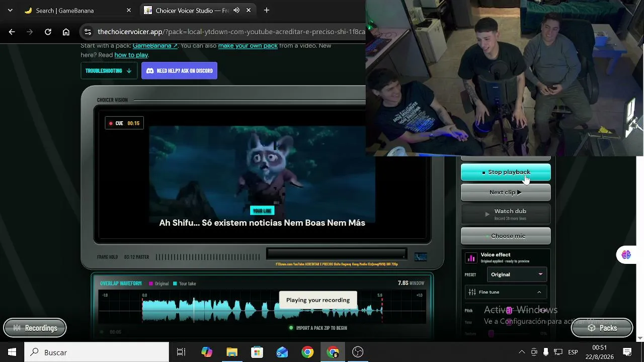Click the red CUE 00:15 indicator
The width and height of the screenshot is (644, 362).
click(124, 123)
